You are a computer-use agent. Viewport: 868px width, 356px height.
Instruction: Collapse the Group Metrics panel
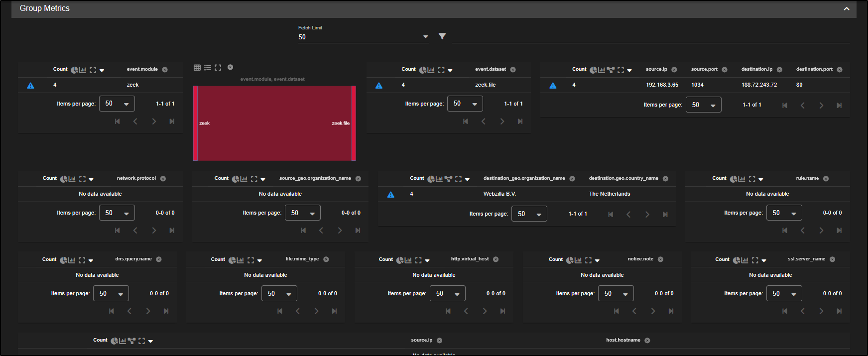[846, 9]
